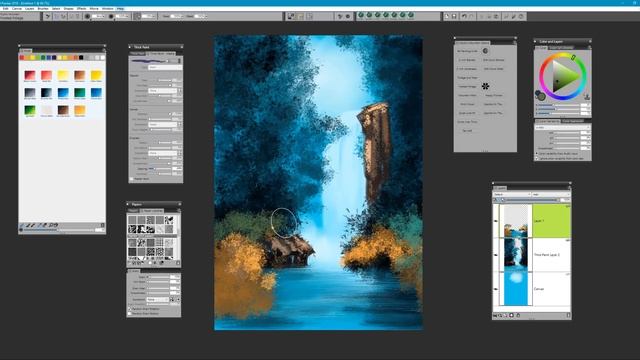
Task: Toggle the upper checkbox at bottom of paper panel
Action: (x=130, y=309)
